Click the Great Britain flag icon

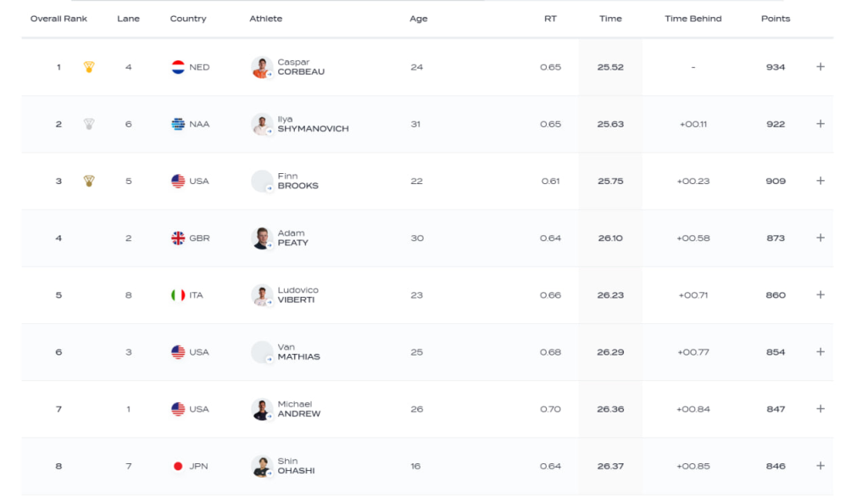(x=178, y=238)
